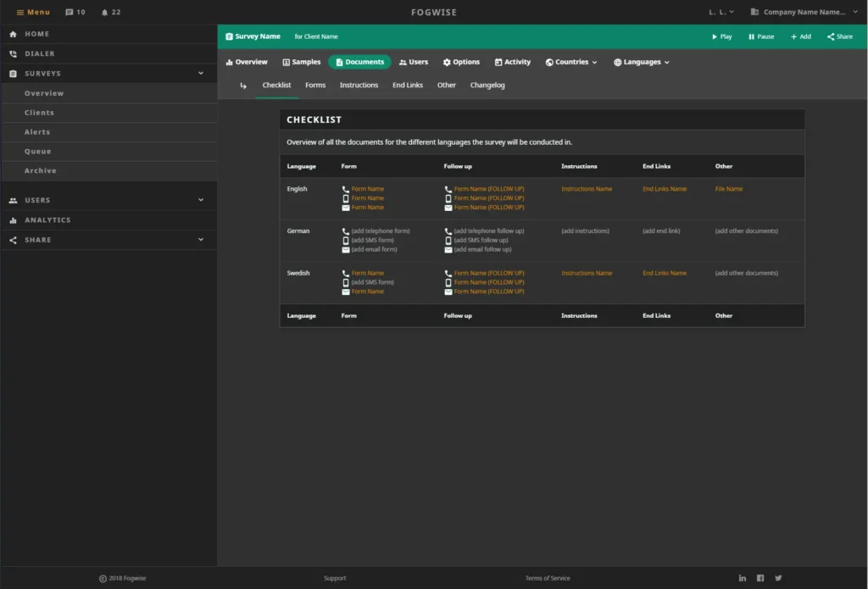This screenshot has width=868, height=589.
Task: Open the Company Name dropdown
Action: 804,12
